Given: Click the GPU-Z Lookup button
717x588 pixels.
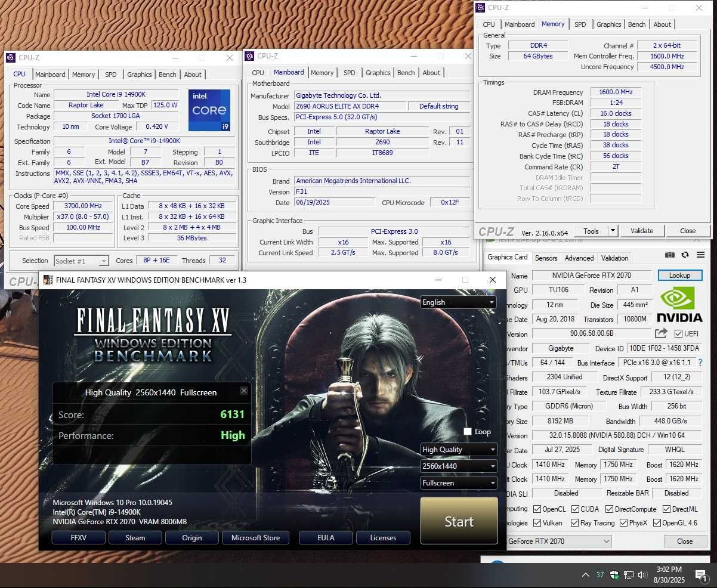Looking at the screenshot, I should point(679,276).
